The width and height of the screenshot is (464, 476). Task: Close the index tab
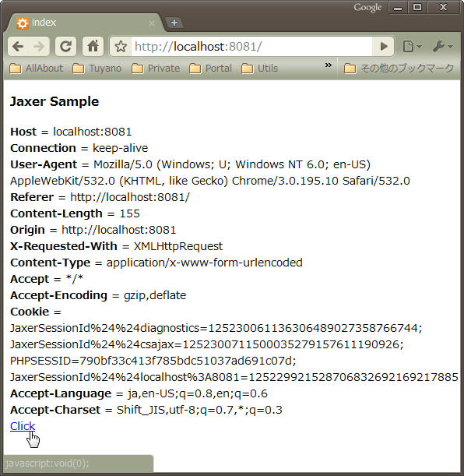click(152, 23)
